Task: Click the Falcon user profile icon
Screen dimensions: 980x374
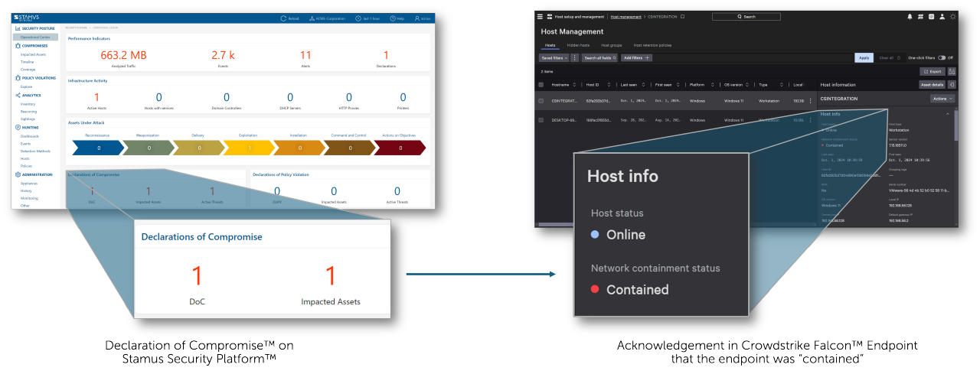Action: (942, 17)
